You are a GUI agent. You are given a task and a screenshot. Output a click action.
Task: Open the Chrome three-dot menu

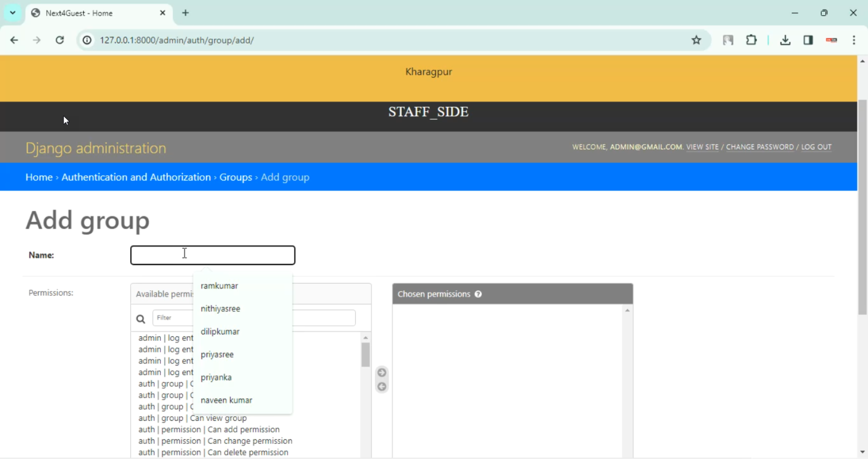(x=854, y=40)
